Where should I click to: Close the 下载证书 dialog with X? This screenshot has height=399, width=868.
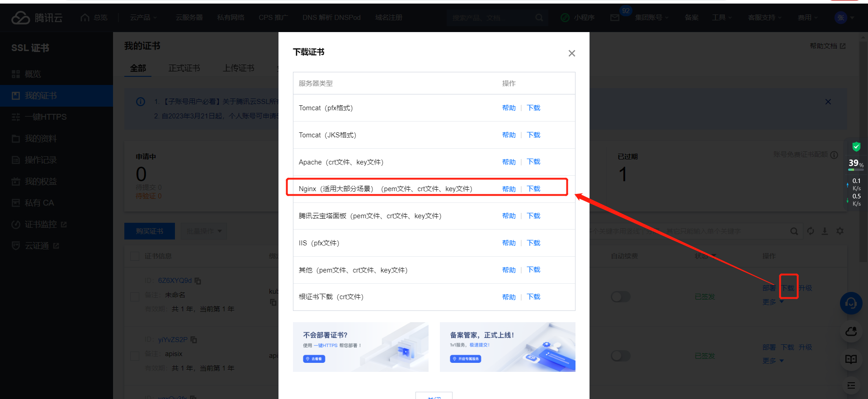coord(571,53)
